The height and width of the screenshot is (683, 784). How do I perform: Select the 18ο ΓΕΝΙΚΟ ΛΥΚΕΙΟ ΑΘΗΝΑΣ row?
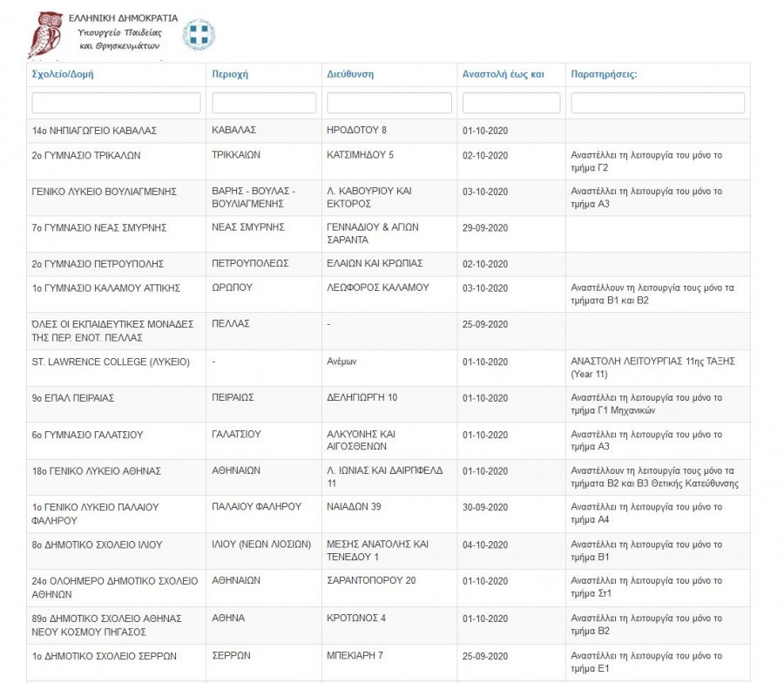point(96,471)
